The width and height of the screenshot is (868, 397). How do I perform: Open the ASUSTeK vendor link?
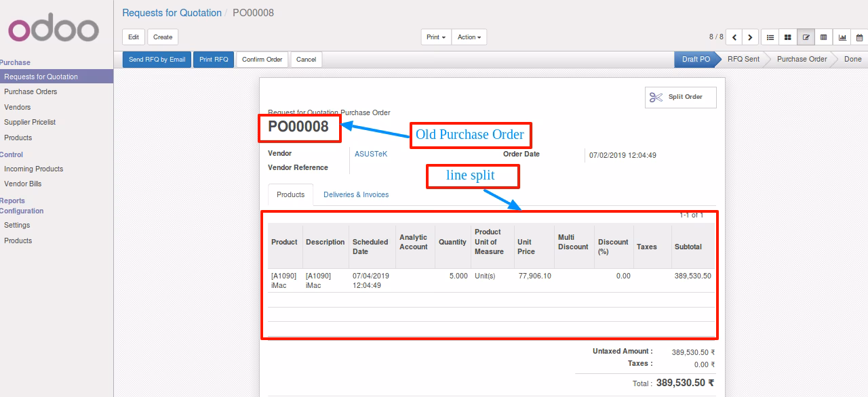pos(371,154)
